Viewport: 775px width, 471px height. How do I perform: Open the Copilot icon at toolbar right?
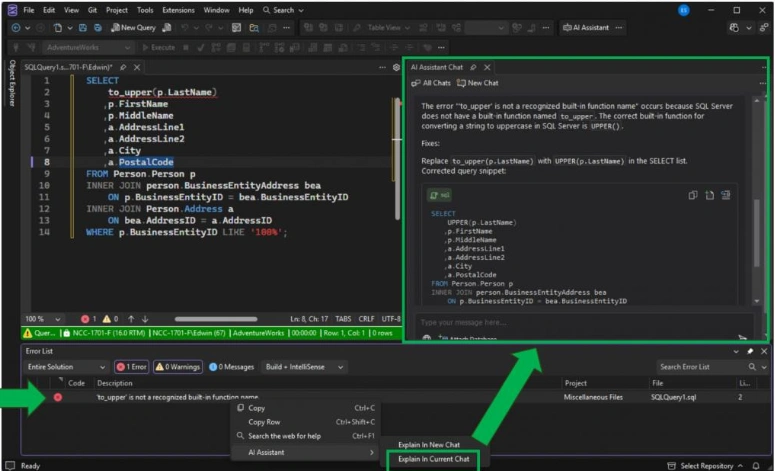[x=734, y=28]
